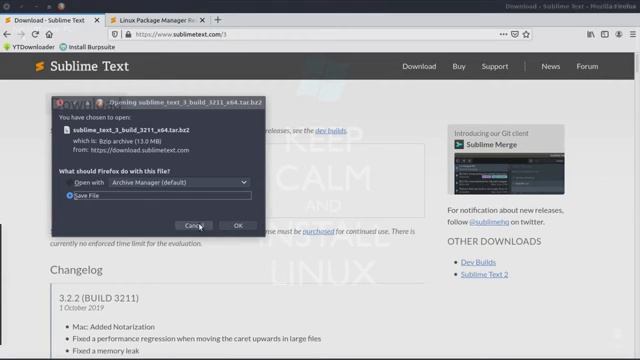Click the download.sublimetext.com source URL
This screenshot has width=640, height=360.
[x=140, y=150]
